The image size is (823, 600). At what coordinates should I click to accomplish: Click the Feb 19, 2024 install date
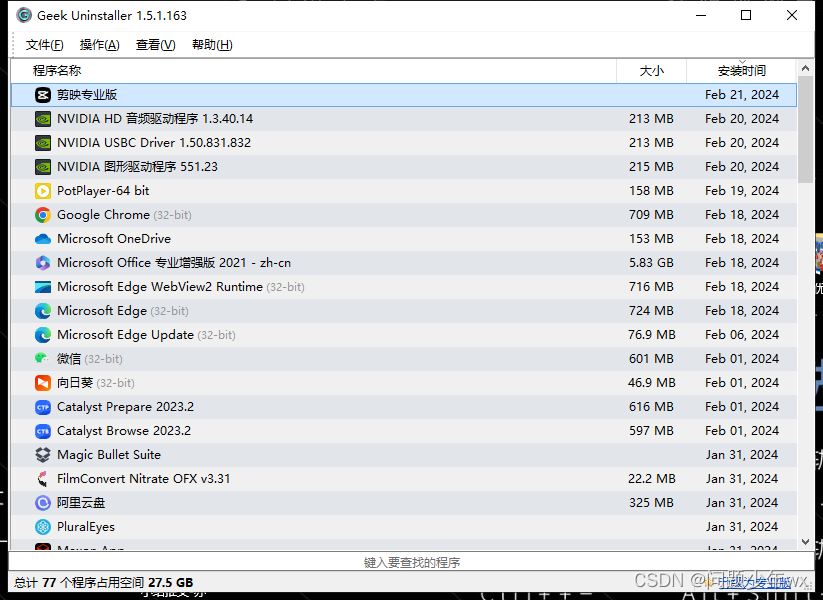click(x=742, y=191)
